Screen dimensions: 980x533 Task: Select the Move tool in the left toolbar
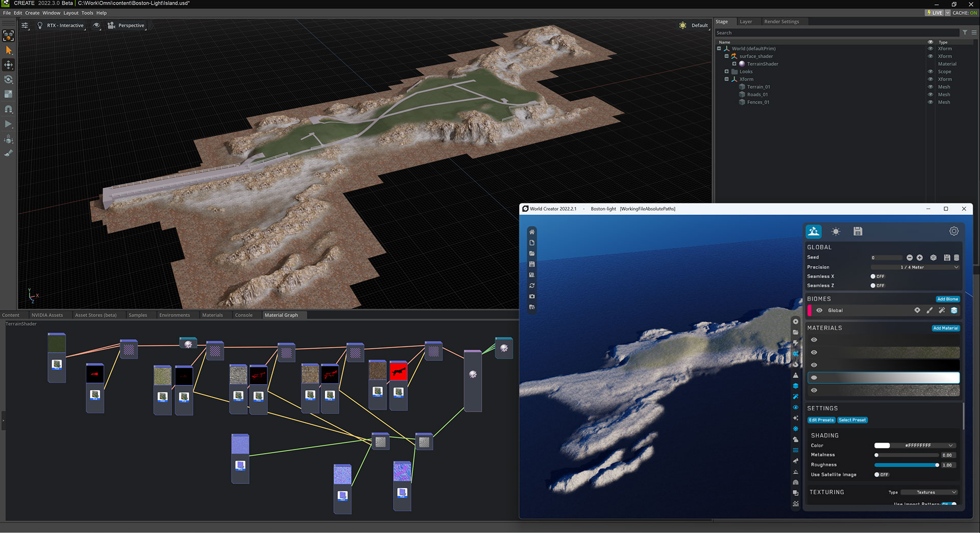8,65
